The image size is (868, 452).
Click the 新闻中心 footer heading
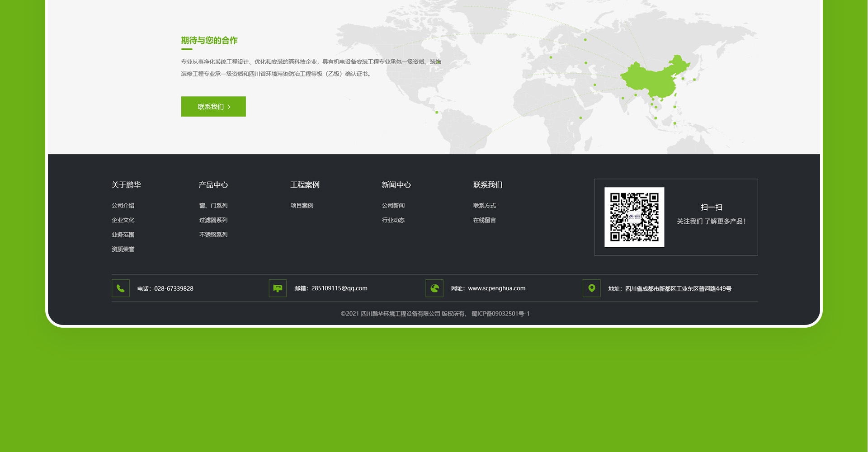click(x=396, y=185)
